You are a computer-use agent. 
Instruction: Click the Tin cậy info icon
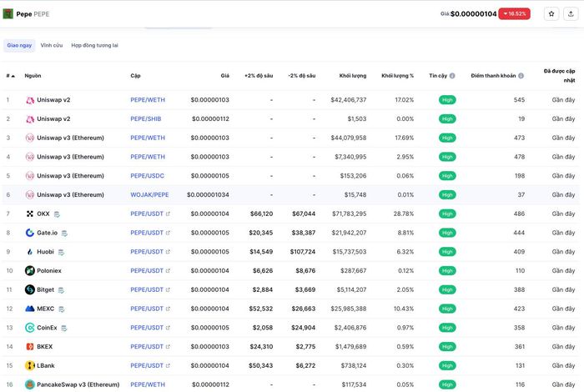click(452, 76)
